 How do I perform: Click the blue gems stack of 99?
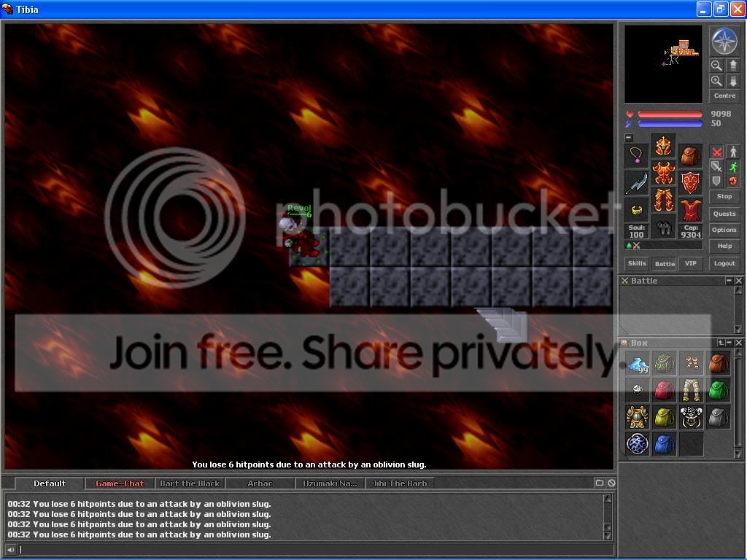638,363
